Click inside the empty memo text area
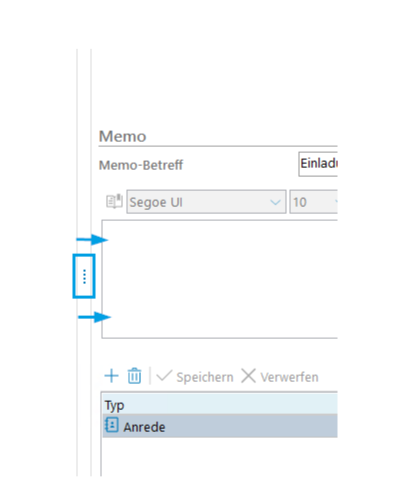 tap(220, 279)
